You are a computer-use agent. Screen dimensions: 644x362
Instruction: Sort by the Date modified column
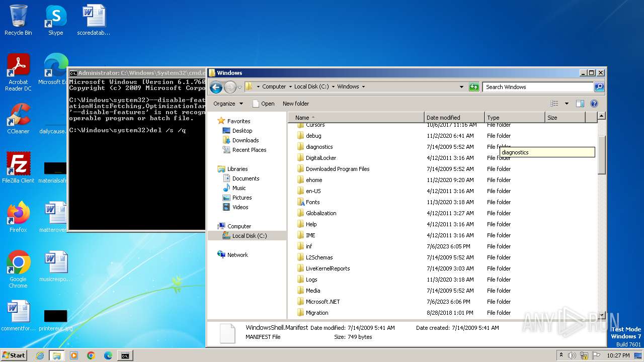point(454,117)
